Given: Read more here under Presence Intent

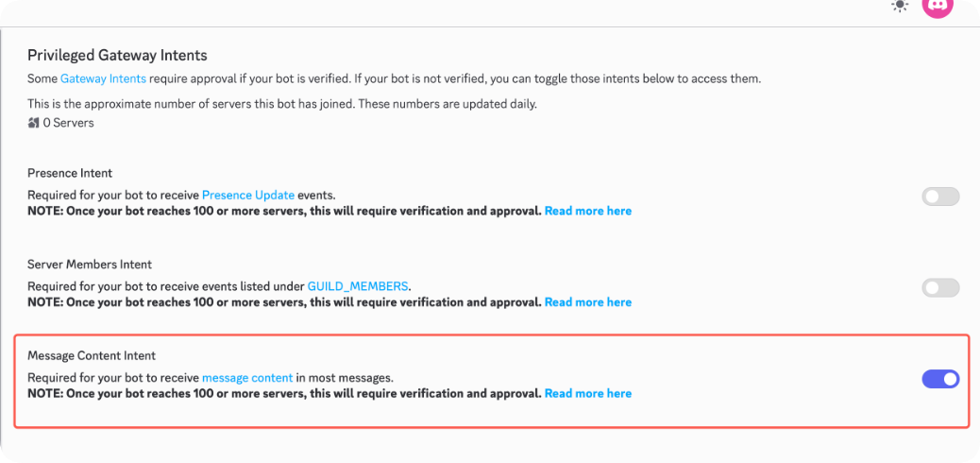Looking at the screenshot, I should [x=587, y=211].
